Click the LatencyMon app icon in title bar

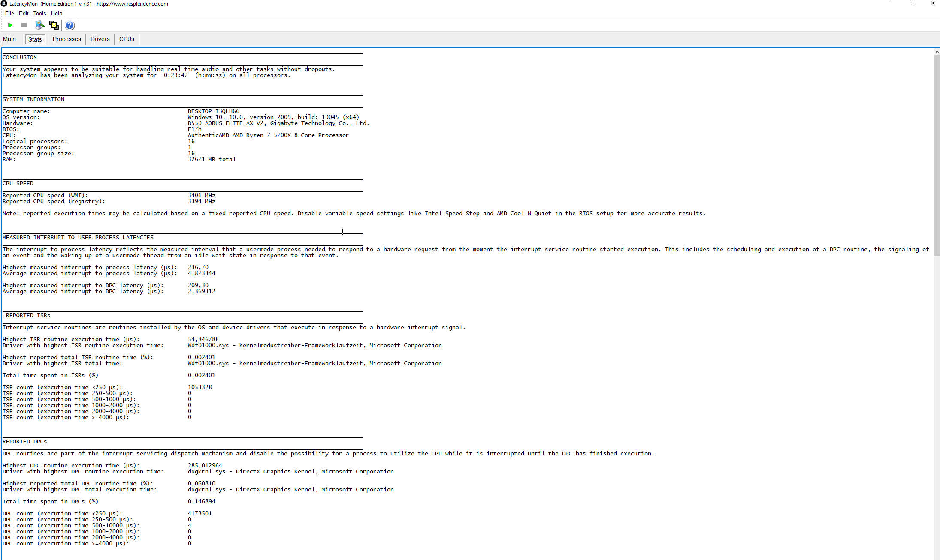(x=4, y=3)
